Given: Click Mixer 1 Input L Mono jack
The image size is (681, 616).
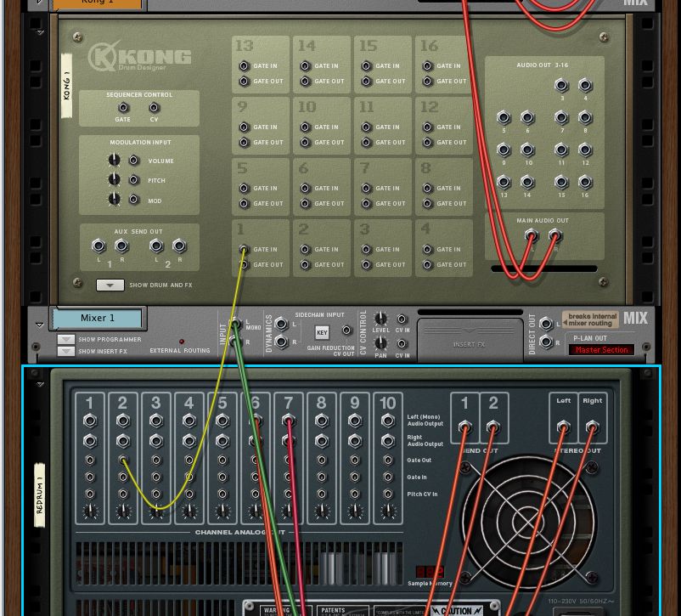Looking at the screenshot, I should tap(236, 324).
